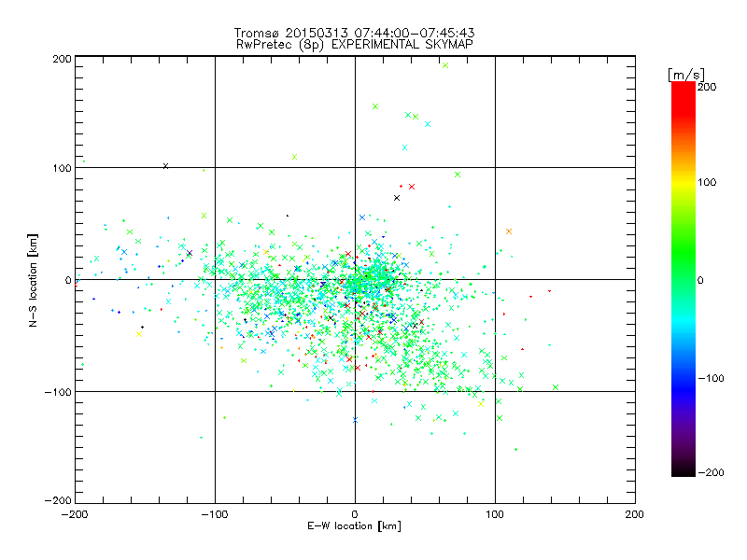
Task: Click the plot title Tromsø 20150313 timestamp
Action: pyautogui.click(x=354, y=33)
